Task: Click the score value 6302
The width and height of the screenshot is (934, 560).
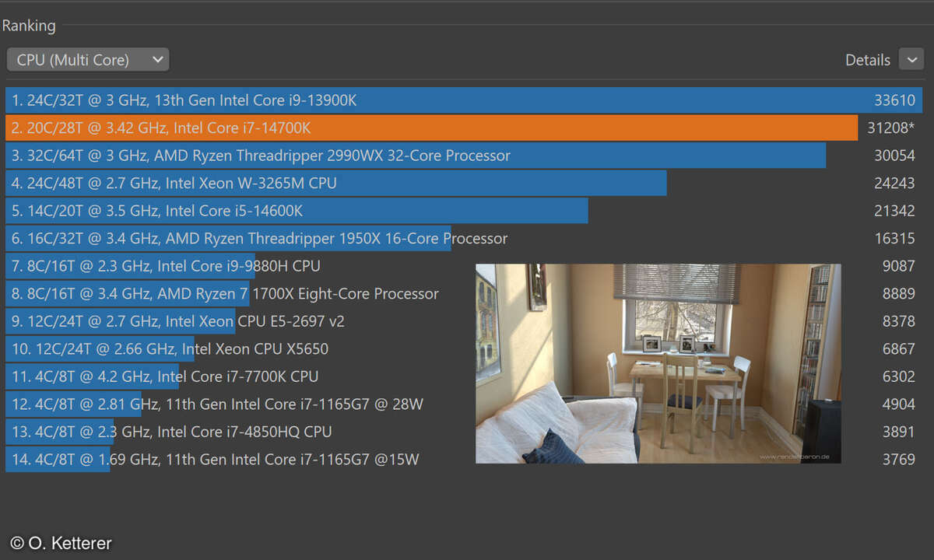Action: 899,376
